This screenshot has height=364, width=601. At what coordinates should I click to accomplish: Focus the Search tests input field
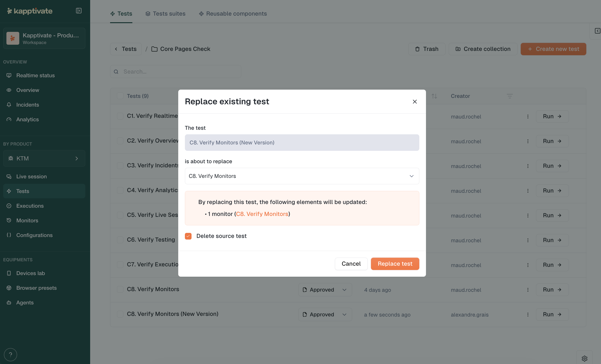(176, 72)
